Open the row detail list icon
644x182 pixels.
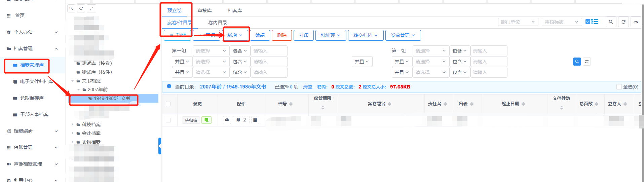[255, 120]
